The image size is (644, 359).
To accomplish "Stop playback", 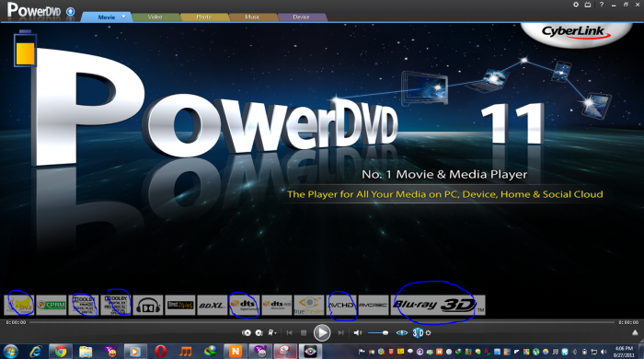I will tap(304, 332).
